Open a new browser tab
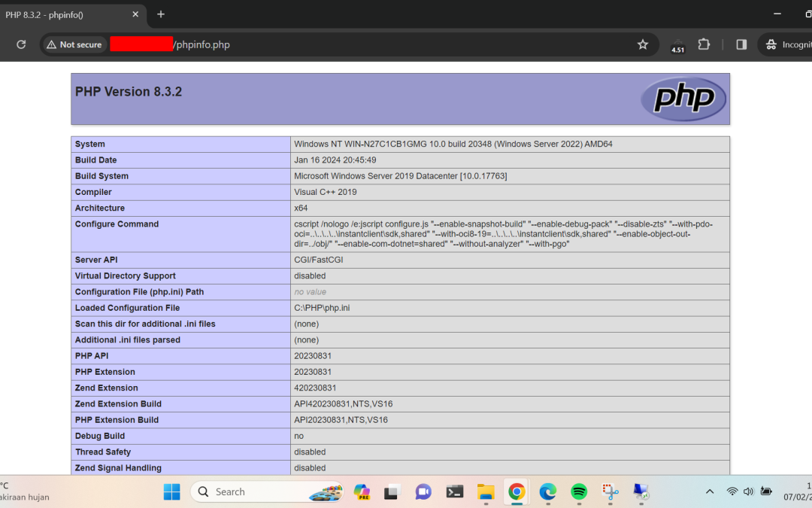Screen dimensions: 812x508 [161, 14]
